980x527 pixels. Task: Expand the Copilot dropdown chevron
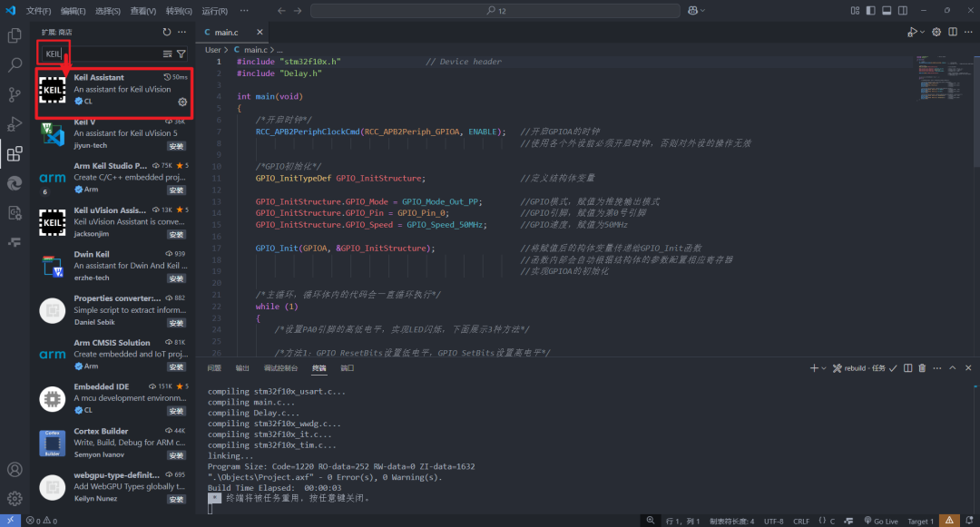702,11
